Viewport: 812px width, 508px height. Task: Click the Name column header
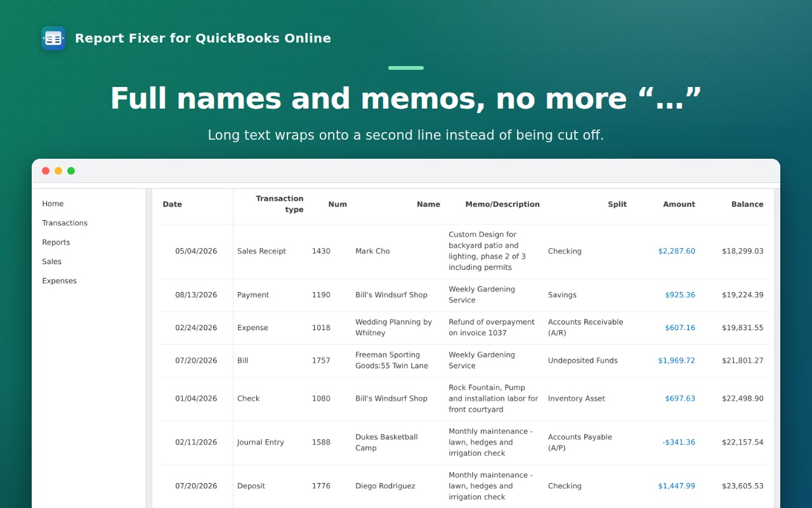tap(428, 204)
